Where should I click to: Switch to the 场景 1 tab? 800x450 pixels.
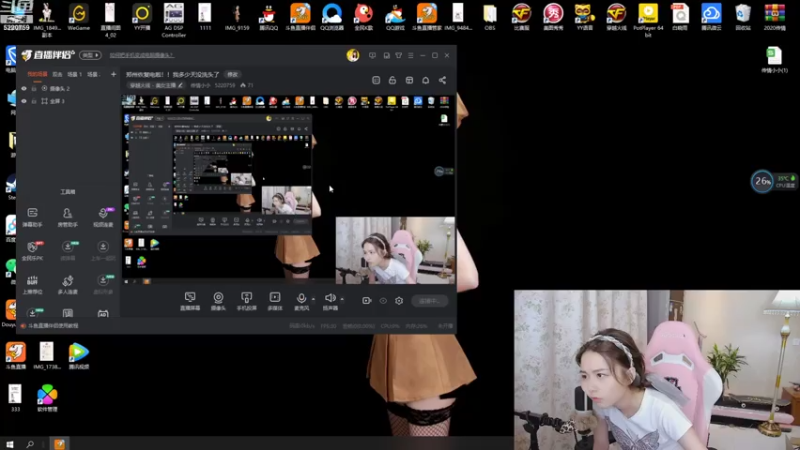[74, 74]
